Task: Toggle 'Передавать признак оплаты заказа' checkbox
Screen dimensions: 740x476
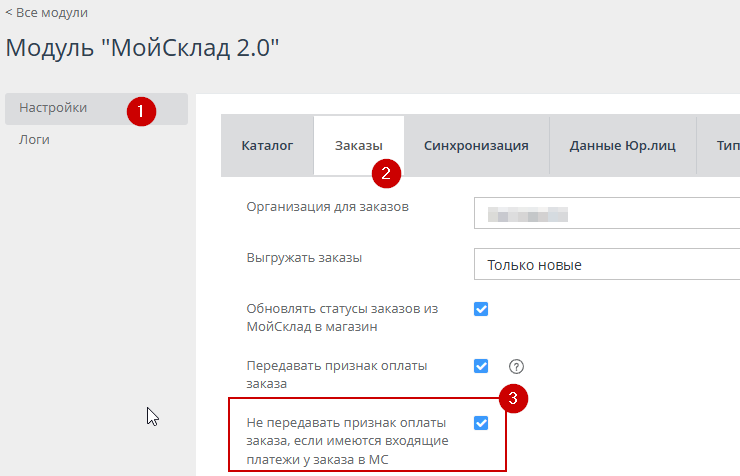Action: [481, 366]
